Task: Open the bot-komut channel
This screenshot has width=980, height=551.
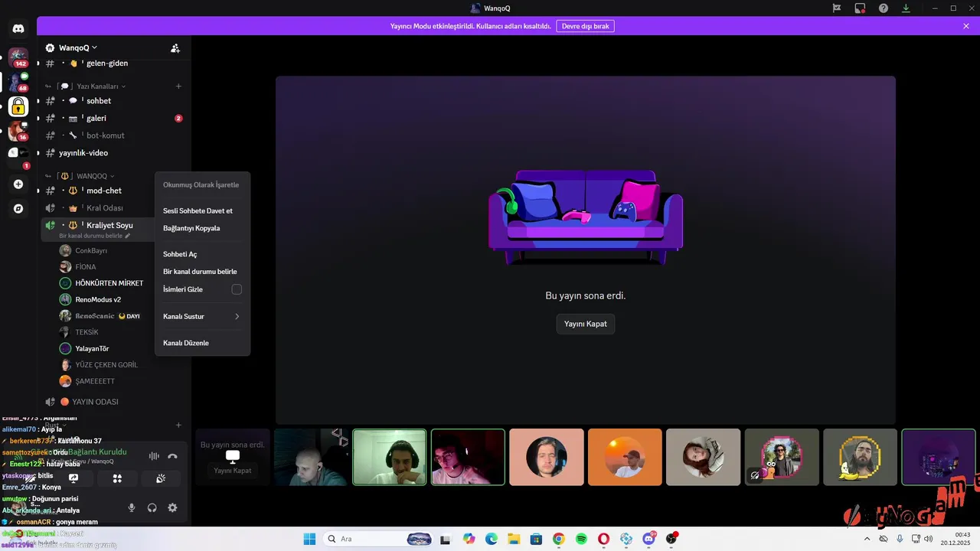Action: [x=114, y=135]
